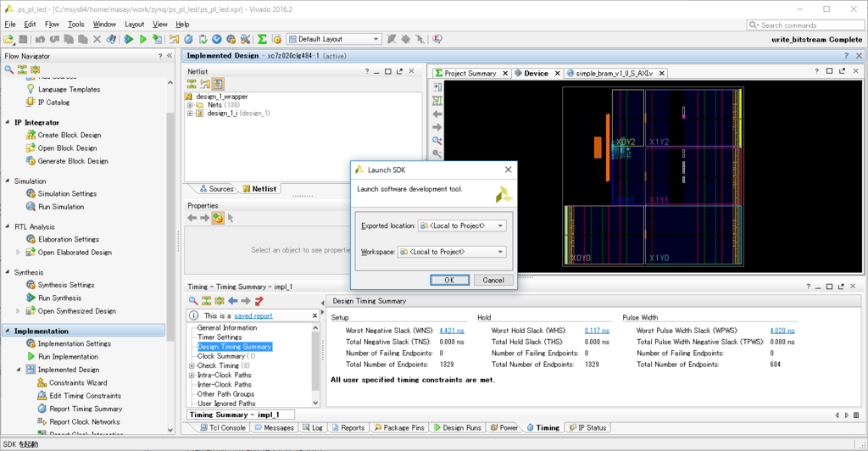Click the Device view zoom in icon
Image resolution: width=868 pixels, height=451 pixels.
pos(437,141)
